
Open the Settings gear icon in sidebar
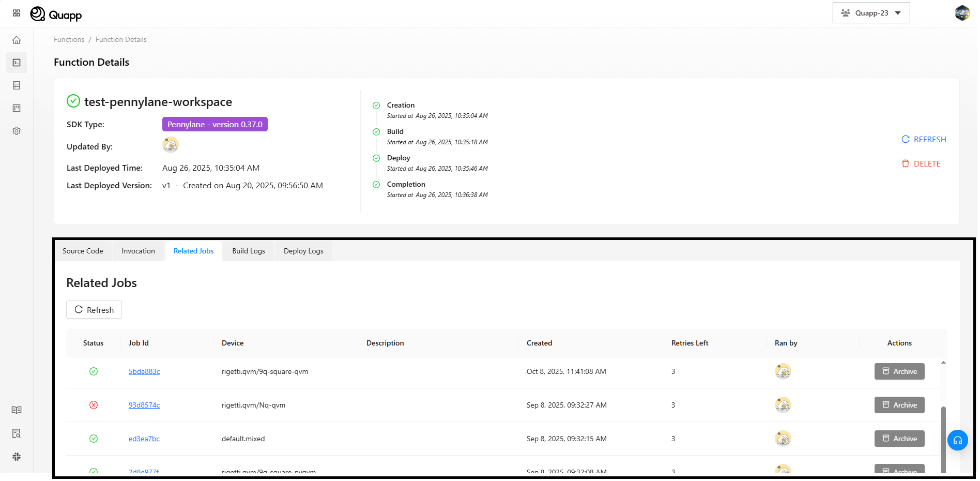(x=17, y=131)
